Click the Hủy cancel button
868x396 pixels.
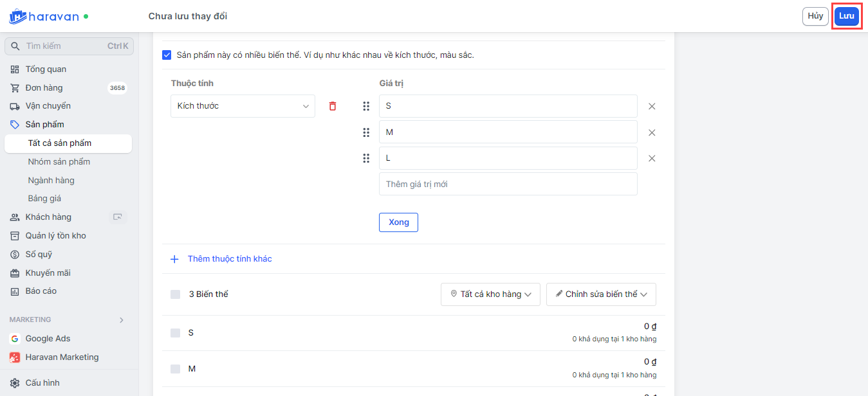[x=815, y=16]
